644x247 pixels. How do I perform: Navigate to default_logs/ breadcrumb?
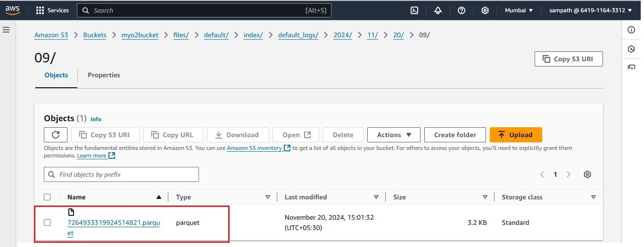point(298,35)
